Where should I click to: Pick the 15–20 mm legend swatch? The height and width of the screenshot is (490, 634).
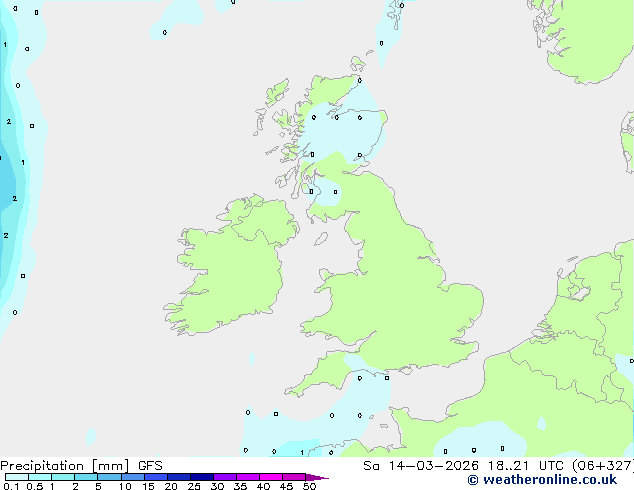tap(155, 477)
